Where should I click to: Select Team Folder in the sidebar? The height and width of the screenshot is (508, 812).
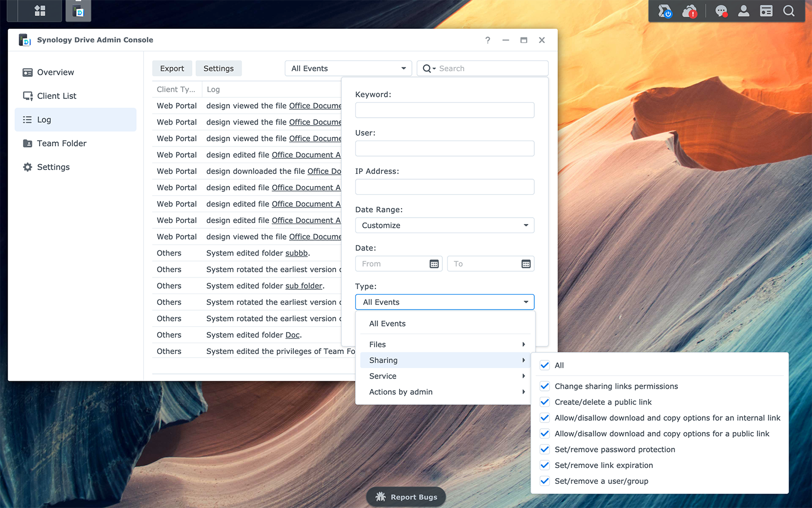[61, 143]
